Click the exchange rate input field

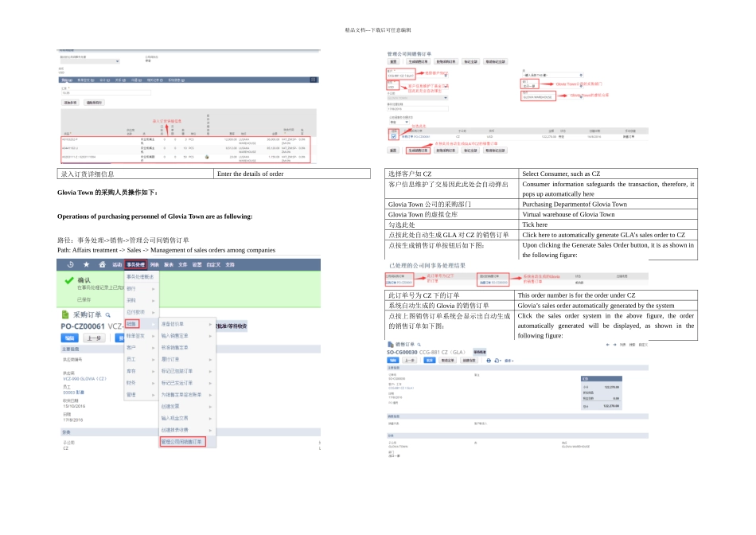(x=106, y=92)
